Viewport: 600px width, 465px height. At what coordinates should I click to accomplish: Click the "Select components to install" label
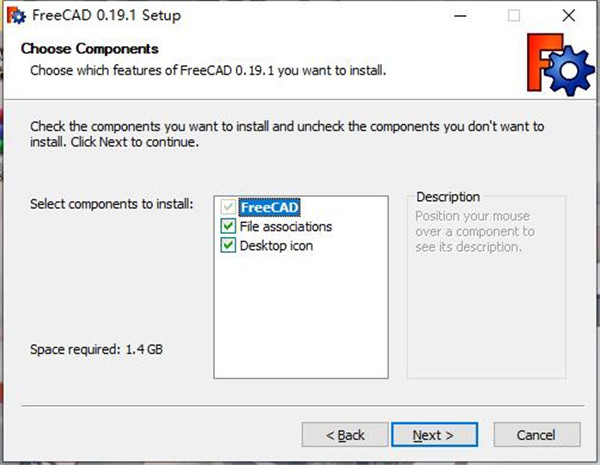point(111,204)
